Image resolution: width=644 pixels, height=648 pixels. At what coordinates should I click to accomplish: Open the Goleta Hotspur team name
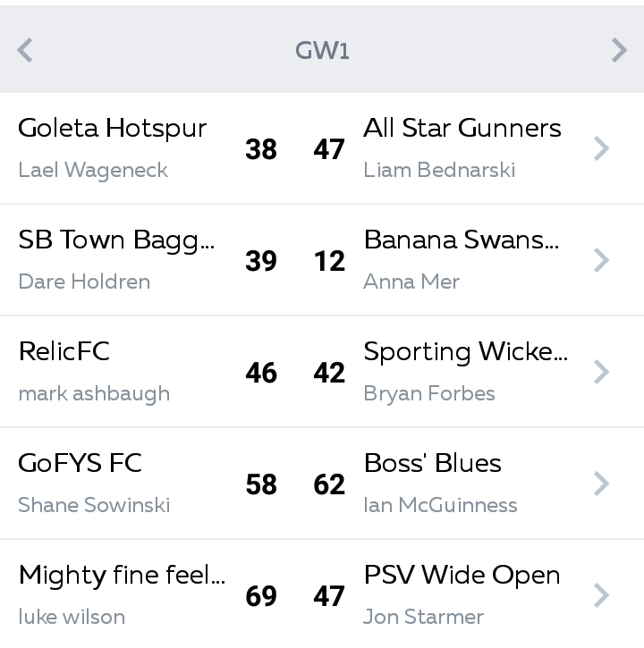pyautogui.click(x=112, y=129)
